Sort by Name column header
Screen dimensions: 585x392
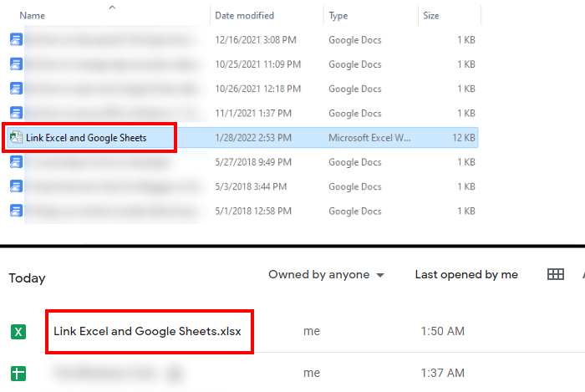point(33,16)
